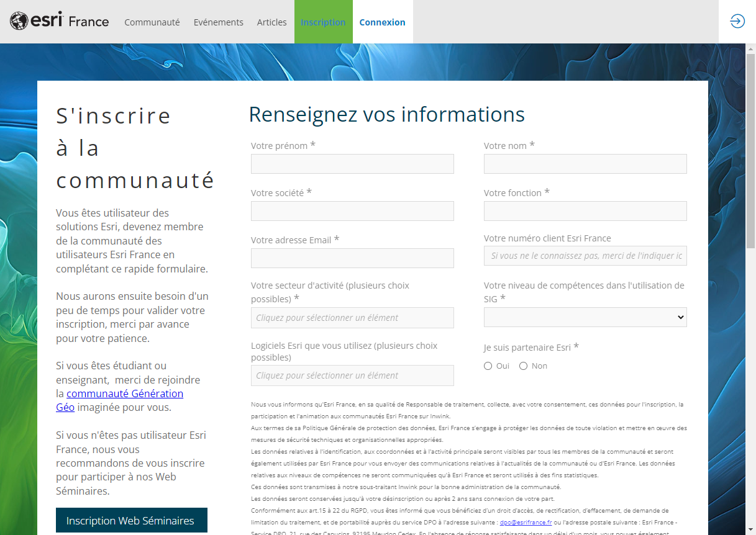This screenshot has width=756, height=535.
Task: Open the secteur d'activité multi-select
Action: pos(352,318)
